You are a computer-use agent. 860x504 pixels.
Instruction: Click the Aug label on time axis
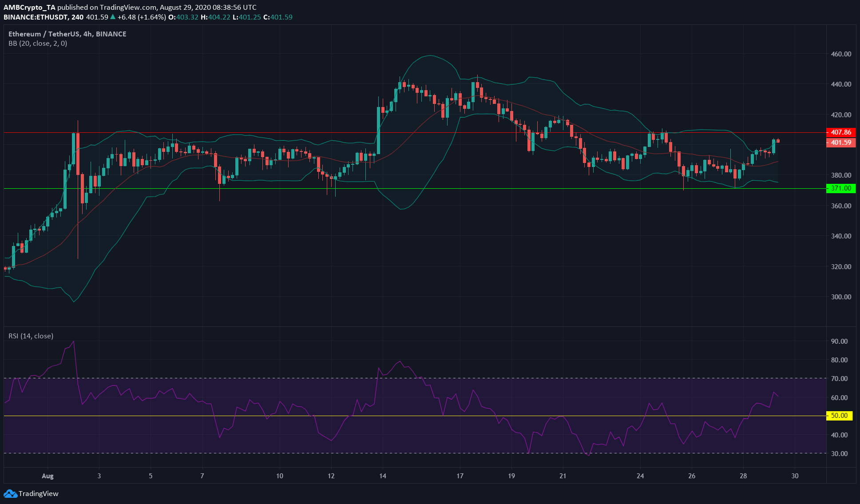click(48, 476)
